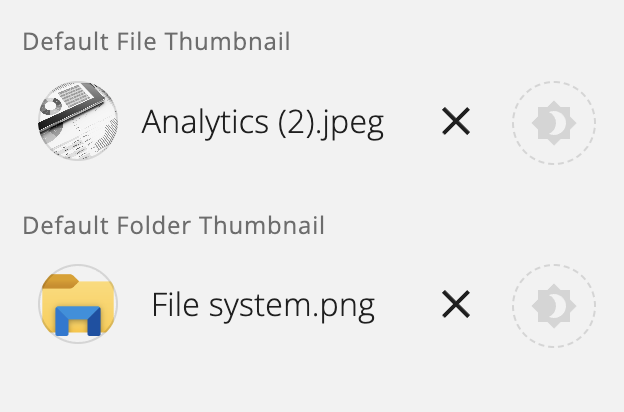Click the moon icon in the lower dashed circle
This screenshot has height=412, width=624.
coord(554,306)
